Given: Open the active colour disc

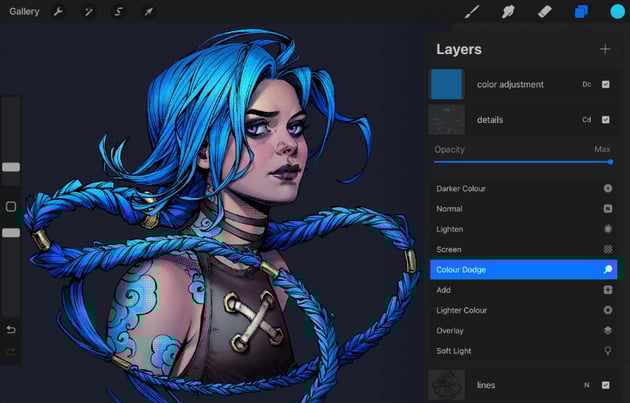Looking at the screenshot, I should (617, 12).
